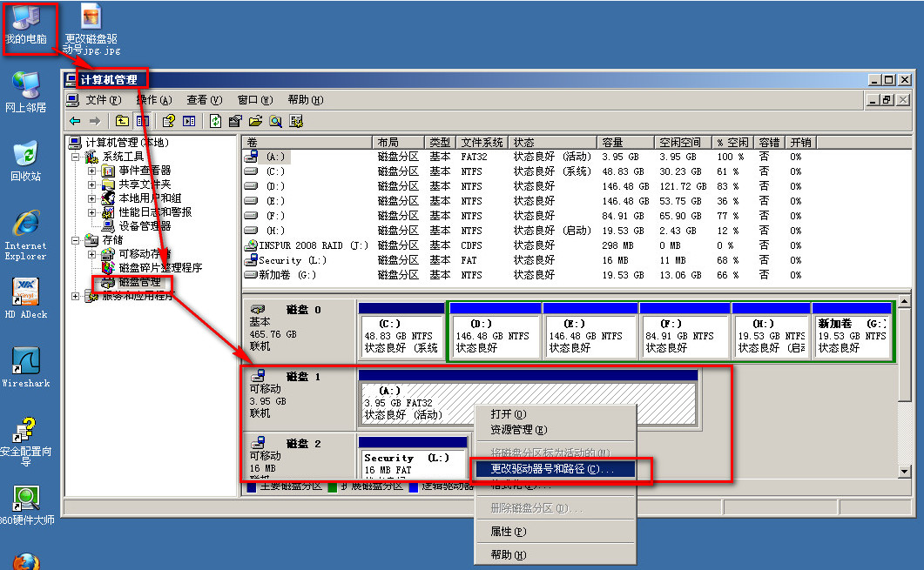Expand the 服务和应用程序 tree node
Viewport: 924px width, 570px height.
76,296
